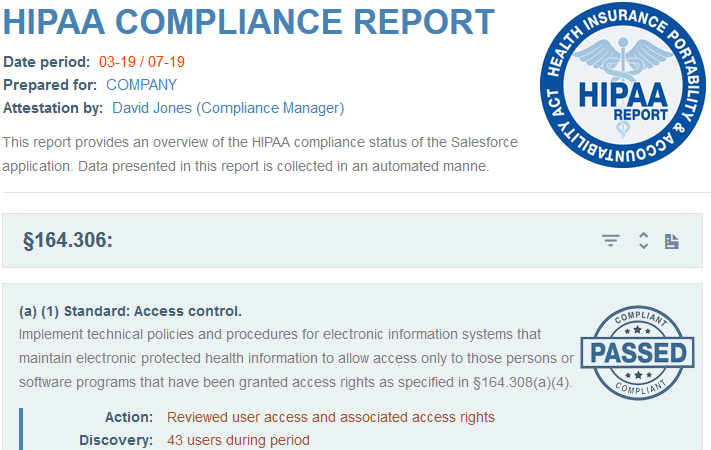Expand or collapse §164.306 section with arrows icon
The width and height of the screenshot is (711, 450).
[x=643, y=240]
